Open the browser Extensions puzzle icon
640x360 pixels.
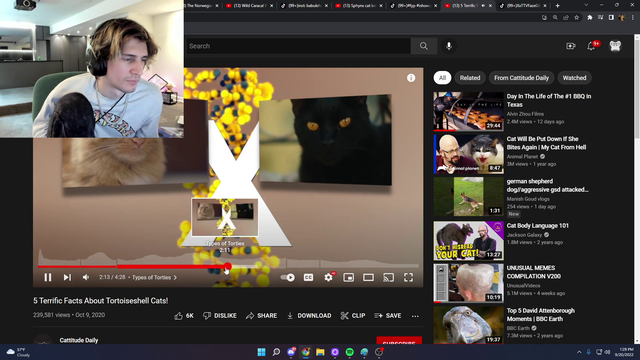click(x=589, y=18)
